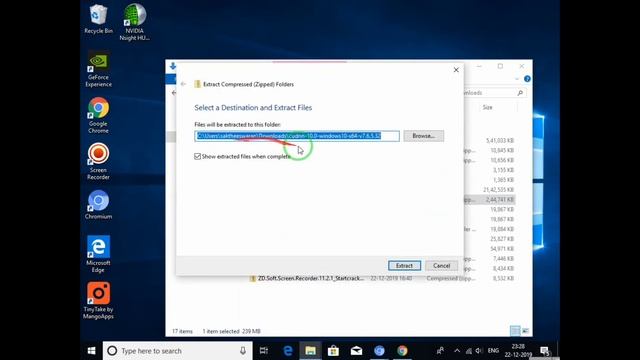Image resolution: width=640 pixels, height=360 pixels.
Task: Open Microsoft Edge desktop shortcut
Action: [x=98, y=254]
